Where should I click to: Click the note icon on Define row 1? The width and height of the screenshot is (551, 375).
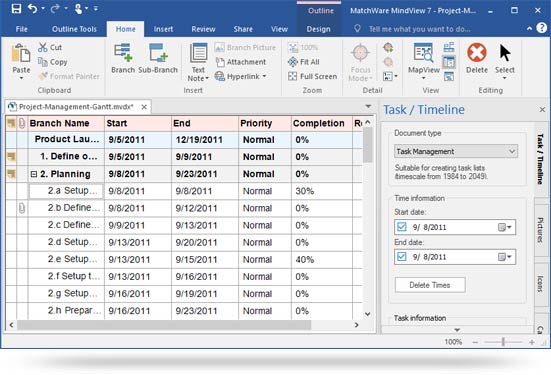11,156
